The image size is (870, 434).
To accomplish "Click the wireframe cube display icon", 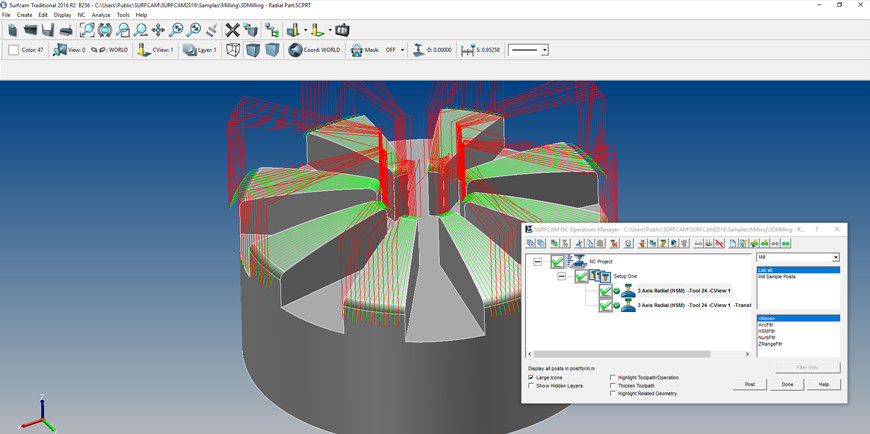I will (x=234, y=50).
